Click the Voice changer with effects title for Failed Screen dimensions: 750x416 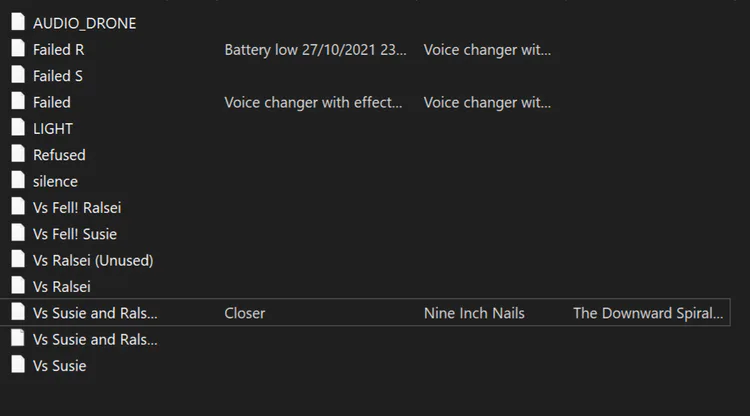(313, 102)
